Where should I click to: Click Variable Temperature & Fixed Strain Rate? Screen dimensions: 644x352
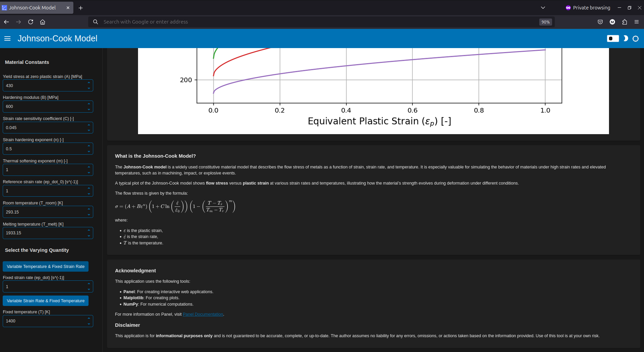pos(45,267)
